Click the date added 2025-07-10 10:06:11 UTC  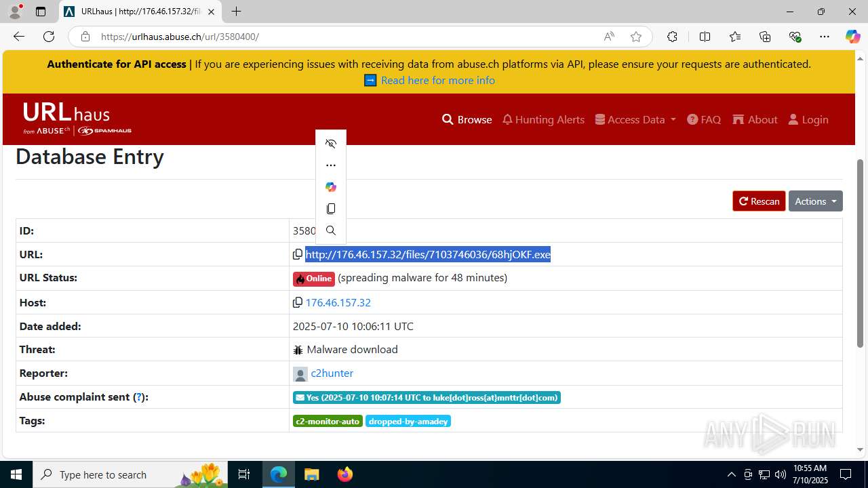click(353, 326)
